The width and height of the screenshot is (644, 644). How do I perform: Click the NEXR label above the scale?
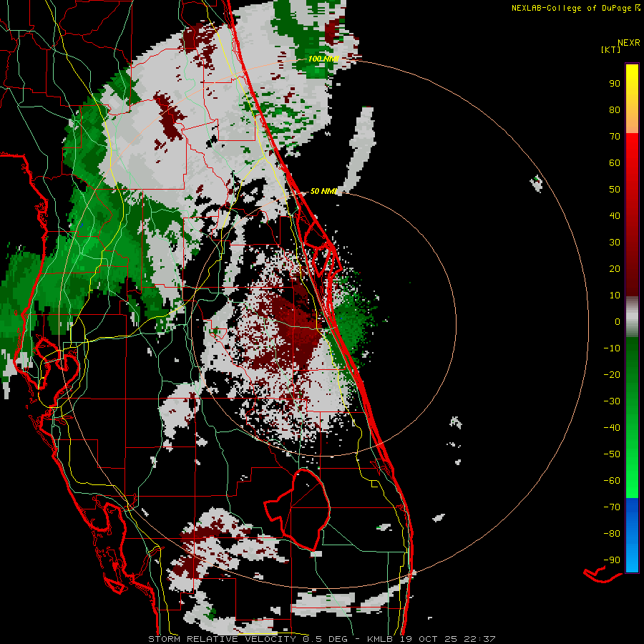click(x=629, y=43)
